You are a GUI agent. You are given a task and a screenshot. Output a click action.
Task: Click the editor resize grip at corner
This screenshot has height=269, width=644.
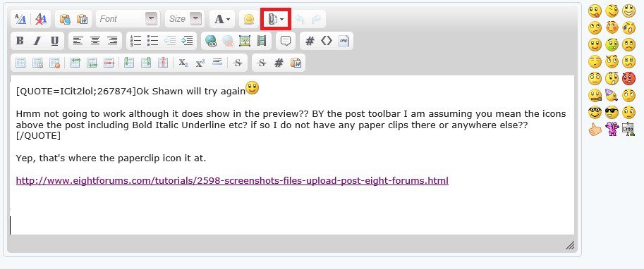tap(570, 245)
